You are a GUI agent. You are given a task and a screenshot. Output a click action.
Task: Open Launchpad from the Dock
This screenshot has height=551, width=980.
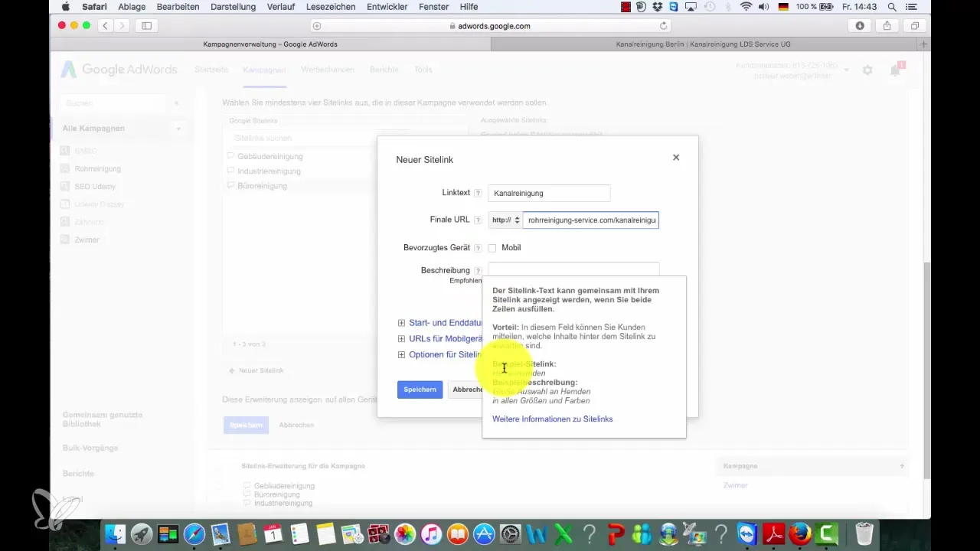pyautogui.click(x=141, y=533)
